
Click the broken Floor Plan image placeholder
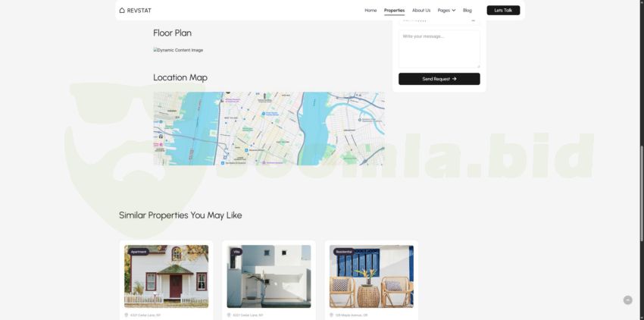(178, 50)
